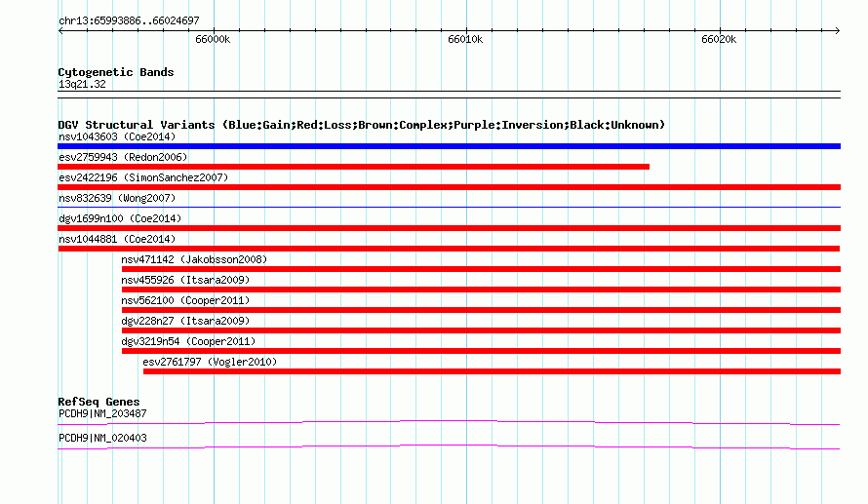The width and height of the screenshot is (868, 504).
Task: Click the red dgv228n27 variant bar
Action: 481,330
